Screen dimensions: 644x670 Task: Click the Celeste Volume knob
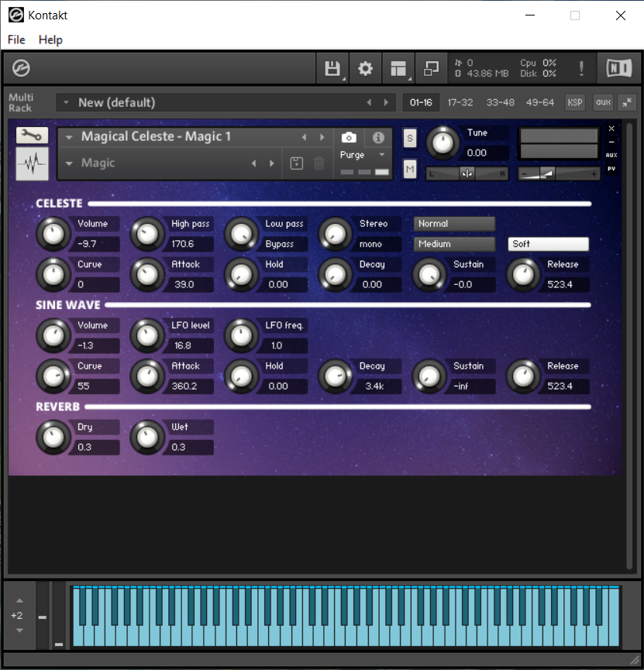pos(53,234)
